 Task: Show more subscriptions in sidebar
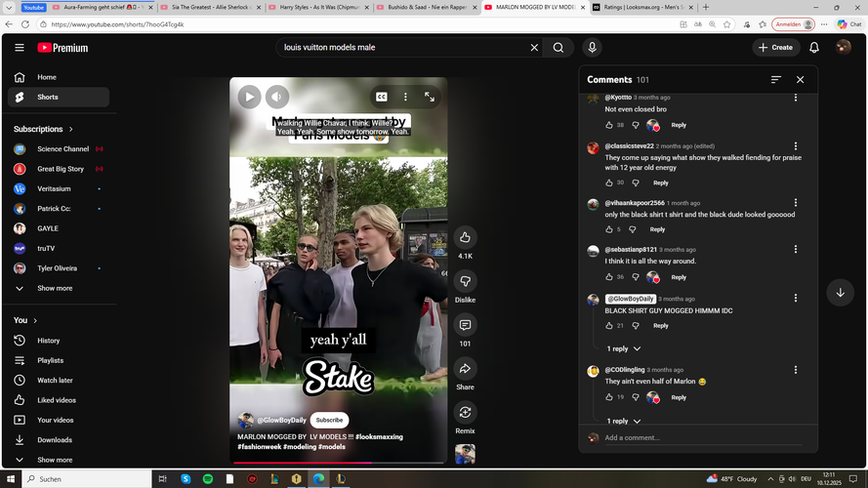click(x=55, y=288)
